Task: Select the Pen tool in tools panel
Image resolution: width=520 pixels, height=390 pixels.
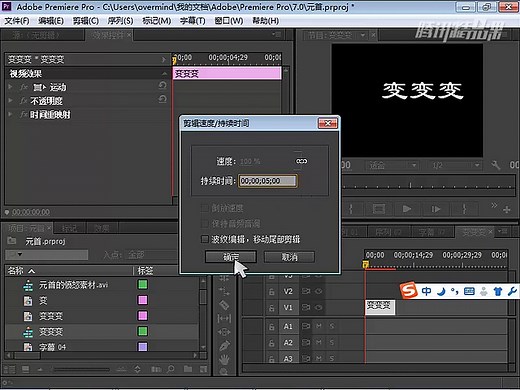Action: pos(224,345)
